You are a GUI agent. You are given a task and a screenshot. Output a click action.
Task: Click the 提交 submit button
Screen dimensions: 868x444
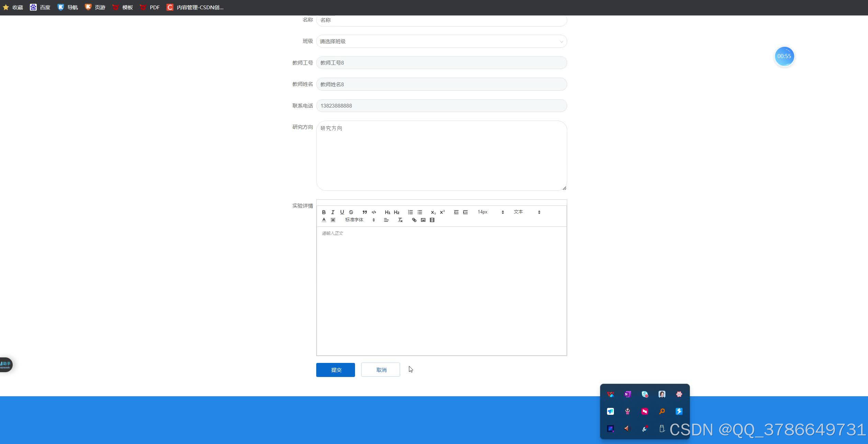pos(335,370)
